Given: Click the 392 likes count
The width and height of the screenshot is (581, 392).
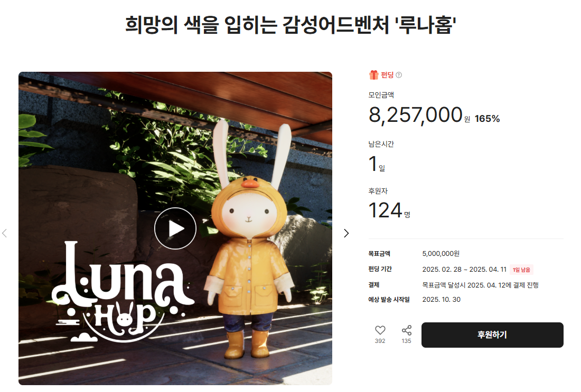Looking at the screenshot, I should click(380, 341).
